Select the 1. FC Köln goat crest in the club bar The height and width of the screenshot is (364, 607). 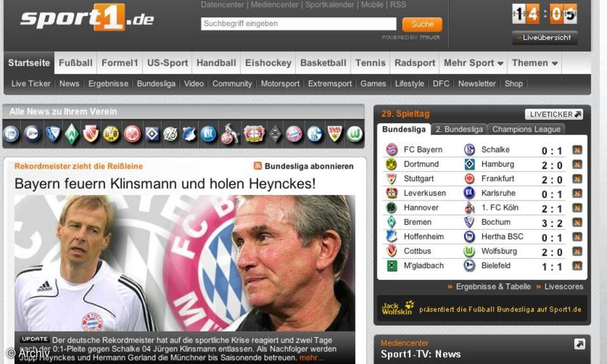click(230, 134)
